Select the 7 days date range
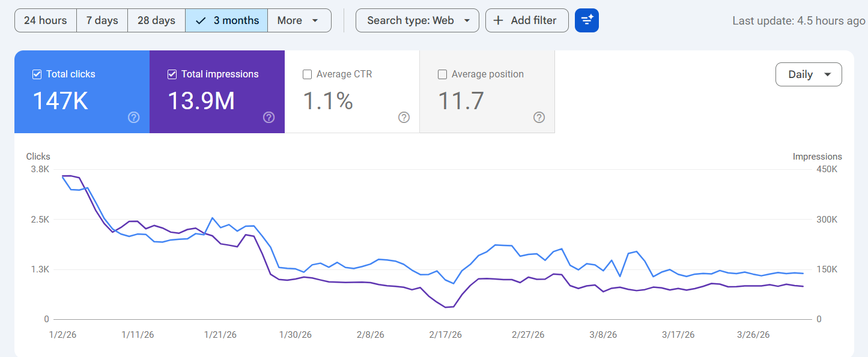This screenshot has width=868, height=357. coord(102,20)
